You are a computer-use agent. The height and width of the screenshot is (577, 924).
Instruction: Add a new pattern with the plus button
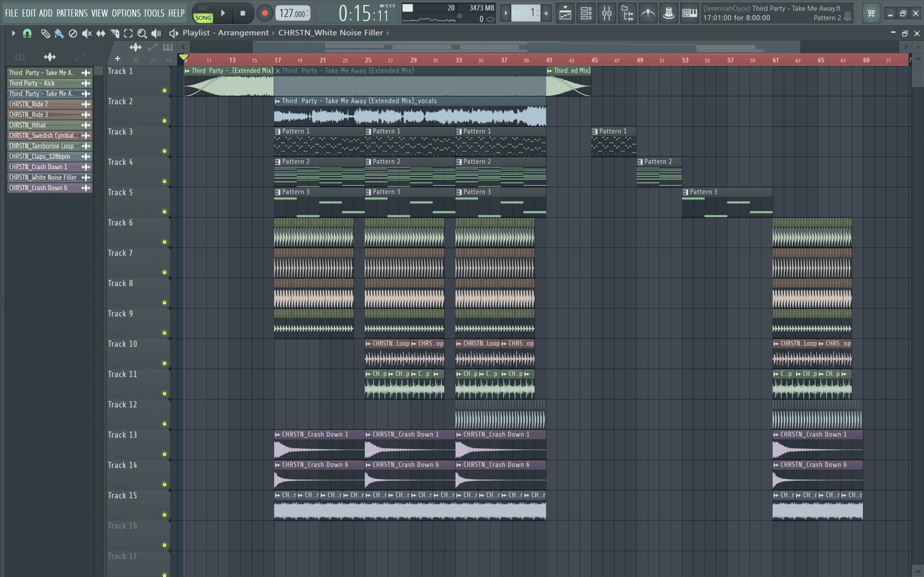click(546, 13)
